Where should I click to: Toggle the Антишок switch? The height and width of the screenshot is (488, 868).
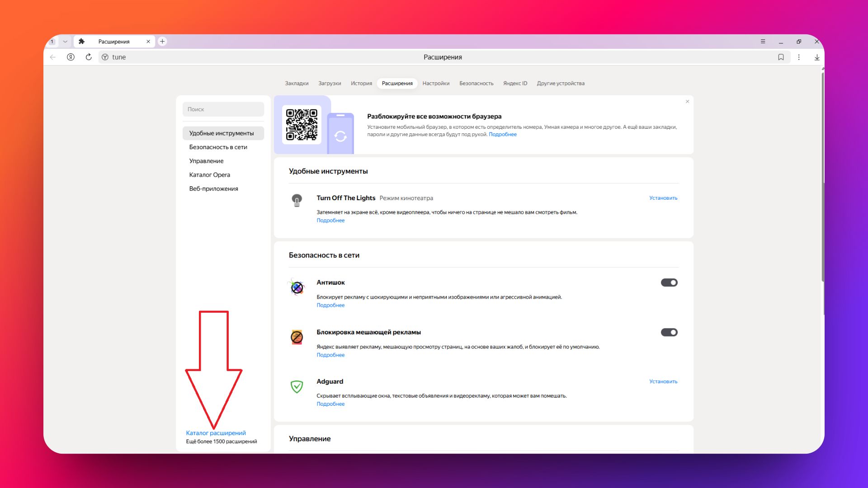669,282
